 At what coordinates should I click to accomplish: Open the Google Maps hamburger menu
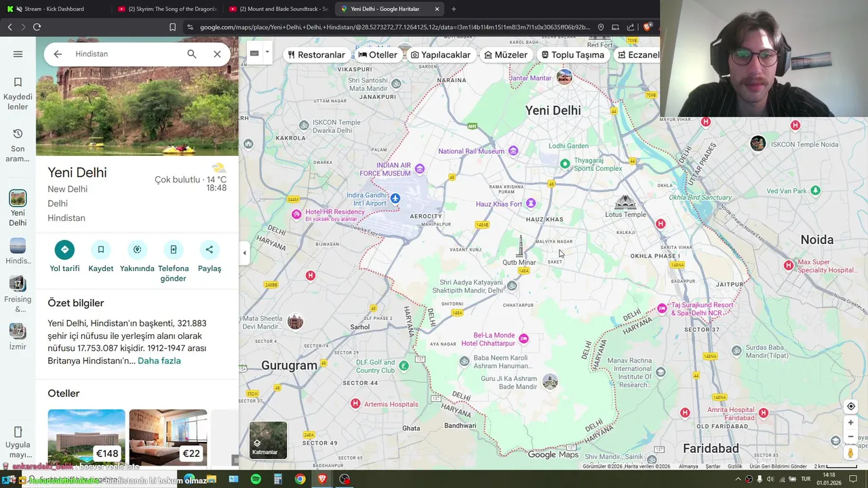tap(18, 54)
